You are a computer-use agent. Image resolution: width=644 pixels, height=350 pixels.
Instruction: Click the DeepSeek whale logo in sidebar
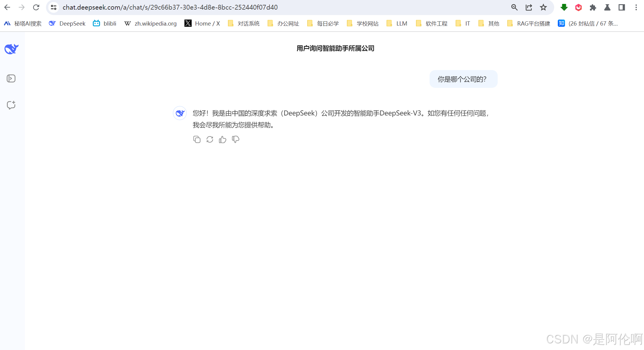[11, 49]
